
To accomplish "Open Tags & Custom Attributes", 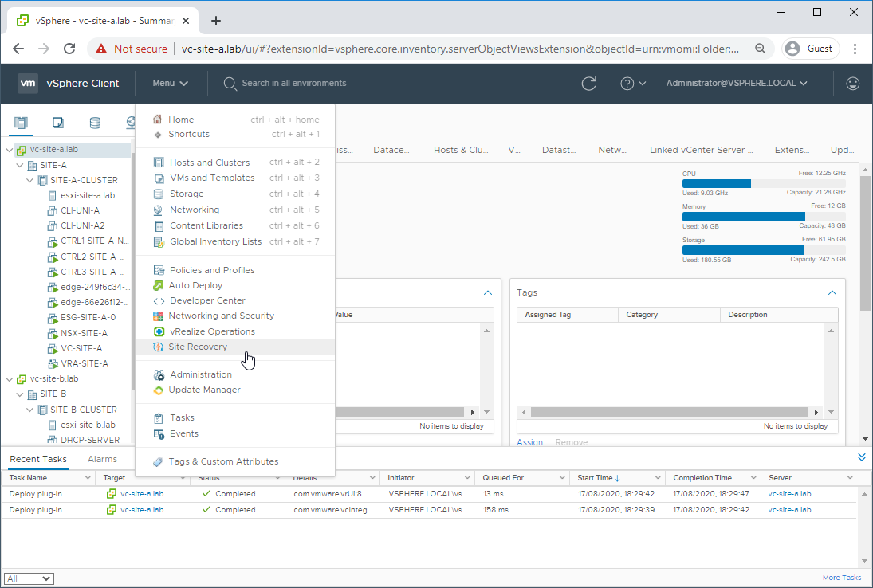I will [x=235, y=462].
